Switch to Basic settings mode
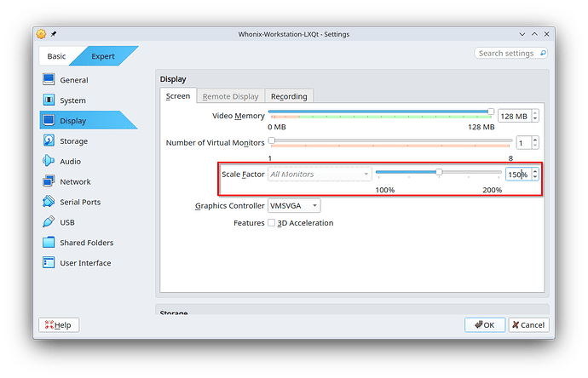Viewport: 588px width, 378px height. 56,57
